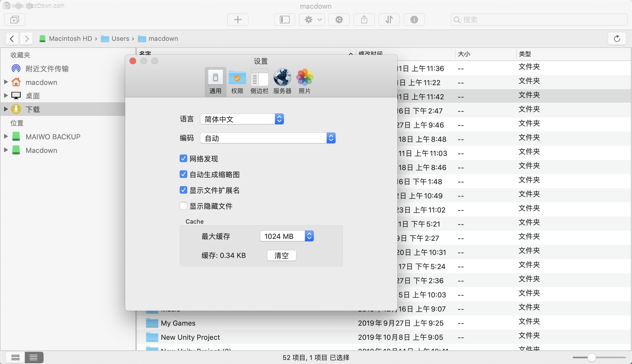Uncheck the 自动生成缩略图 checkbox
The width and height of the screenshot is (632, 364).
tap(183, 174)
